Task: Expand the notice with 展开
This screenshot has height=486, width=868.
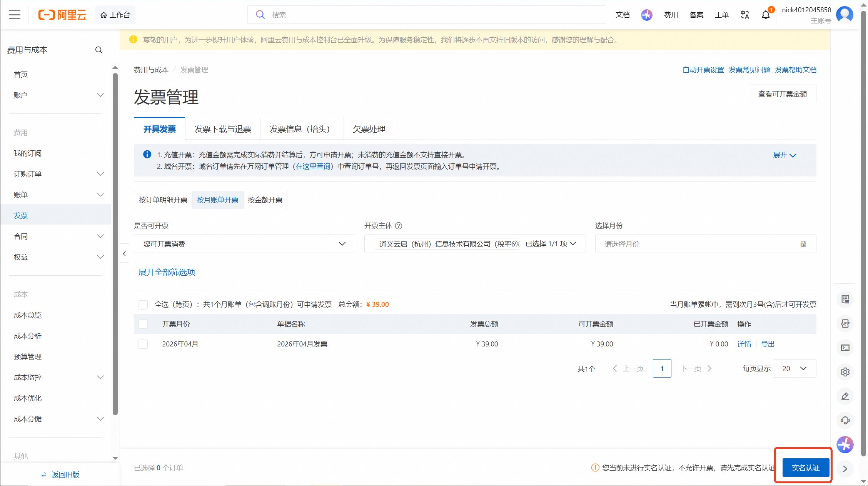Action: tap(785, 155)
